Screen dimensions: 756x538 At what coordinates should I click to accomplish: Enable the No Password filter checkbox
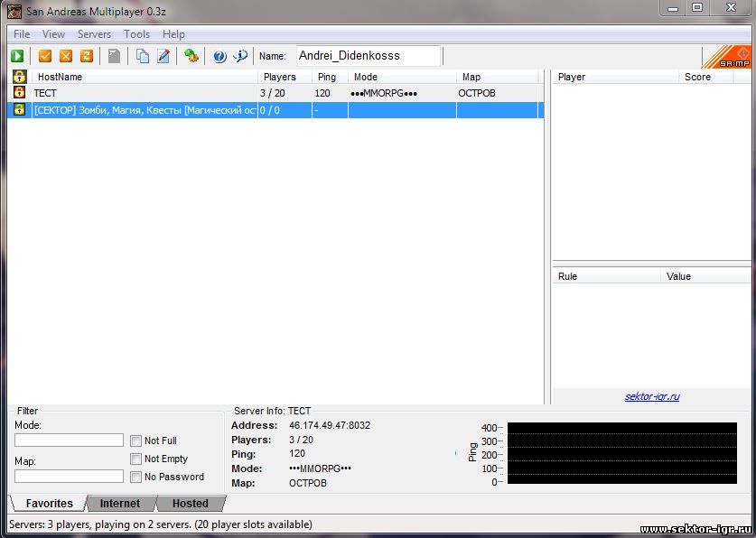(136, 477)
